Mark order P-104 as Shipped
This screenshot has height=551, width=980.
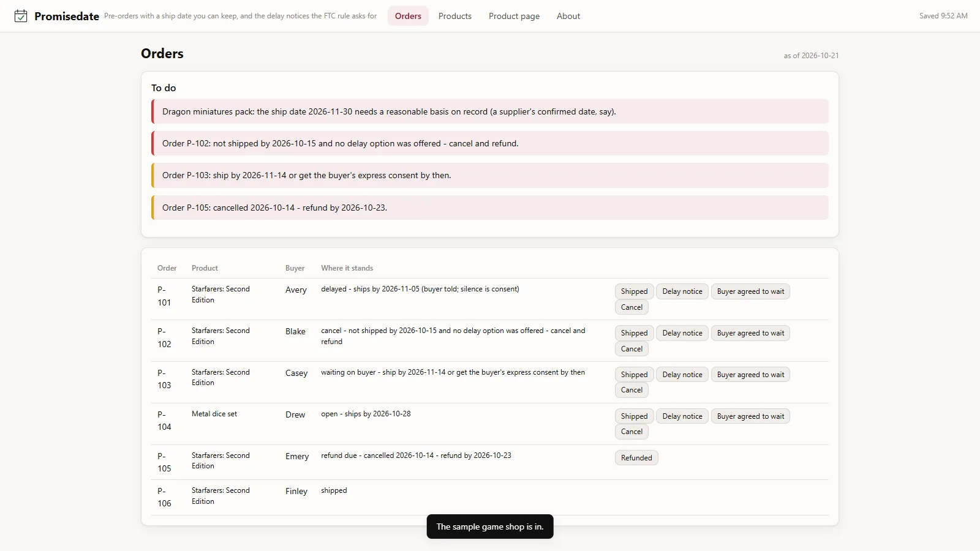coord(634,416)
